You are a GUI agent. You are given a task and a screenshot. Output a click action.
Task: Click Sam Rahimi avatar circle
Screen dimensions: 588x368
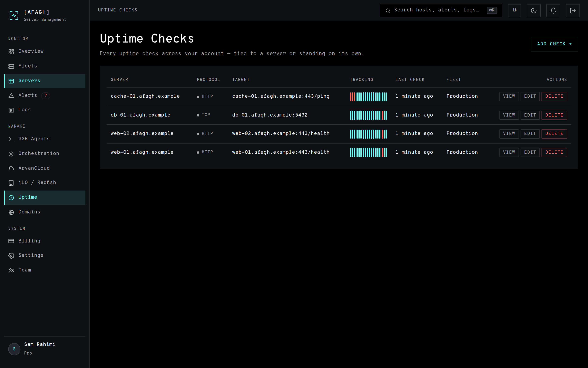coord(14,349)
